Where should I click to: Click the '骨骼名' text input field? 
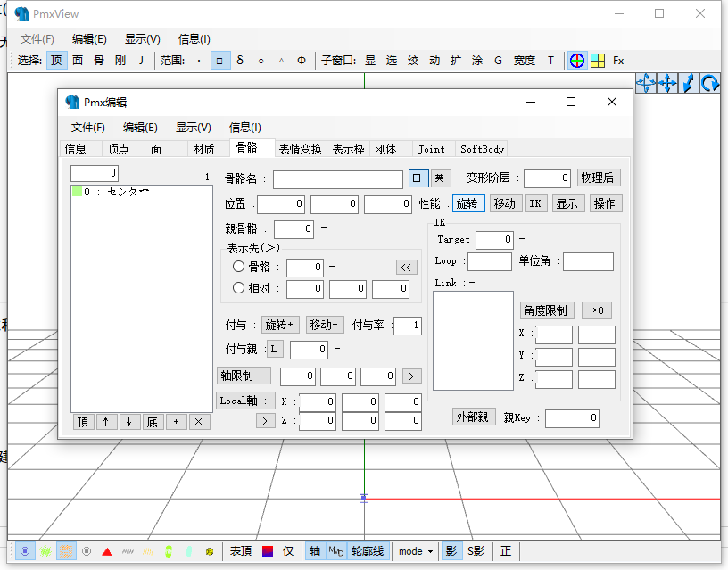click(x=338, y=179)
